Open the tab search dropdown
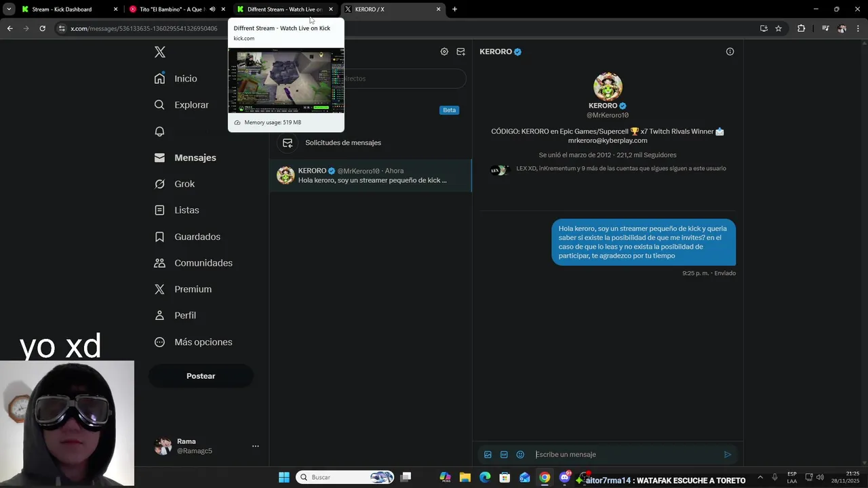 point(9,9)
